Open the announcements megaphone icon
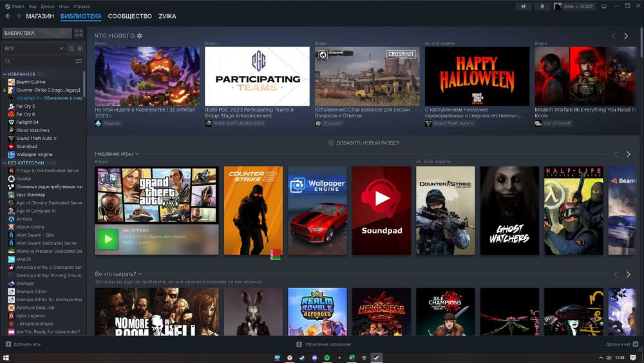Image resolution: width=644 pixels, height=363 pixels. point(524,6)
